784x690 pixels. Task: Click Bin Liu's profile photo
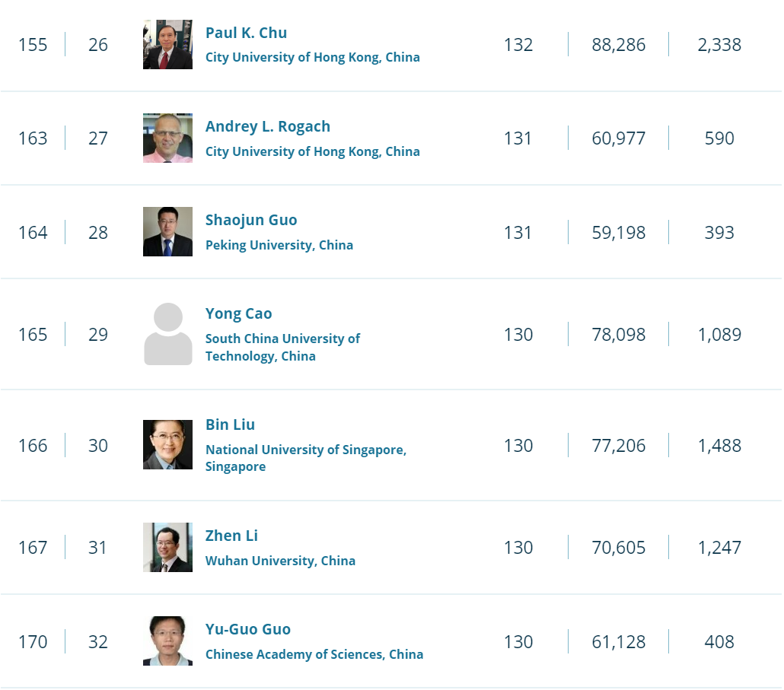pos(167,445)
